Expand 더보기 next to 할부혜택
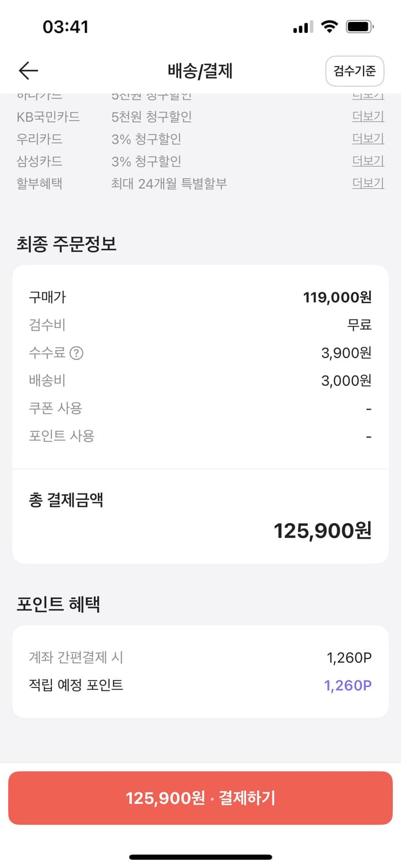Viewport: 401px width, 868px height. 369,182
